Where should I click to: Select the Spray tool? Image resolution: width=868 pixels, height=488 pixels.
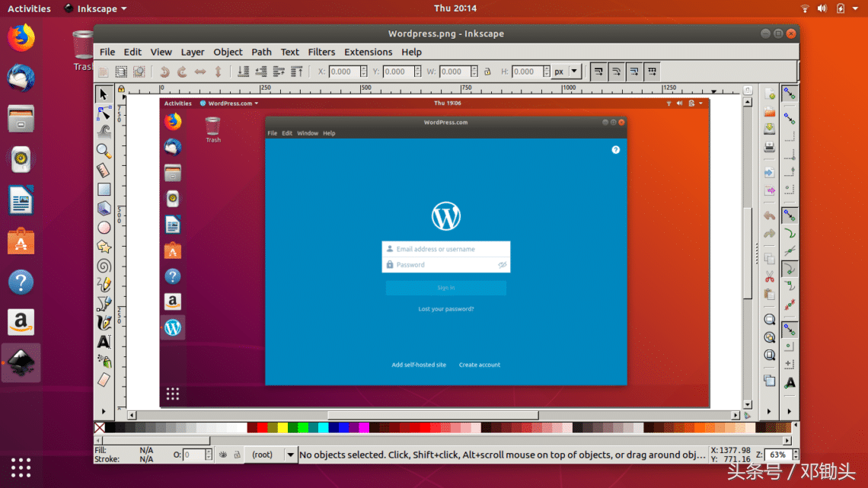(x=104, y=361)
